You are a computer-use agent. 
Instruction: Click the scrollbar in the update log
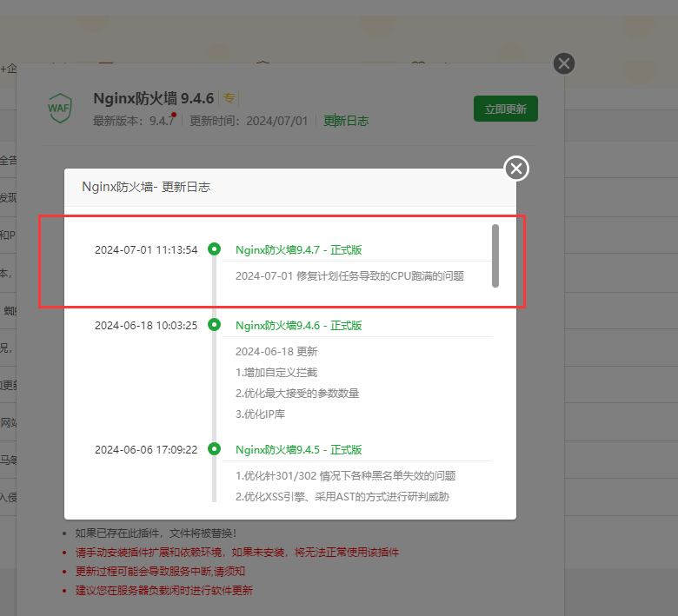pos(495,255)
